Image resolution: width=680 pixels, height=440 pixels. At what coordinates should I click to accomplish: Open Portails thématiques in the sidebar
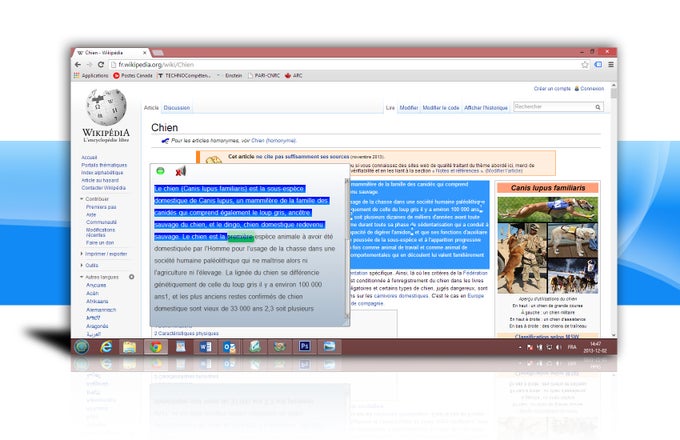click(x=104, y=165)
